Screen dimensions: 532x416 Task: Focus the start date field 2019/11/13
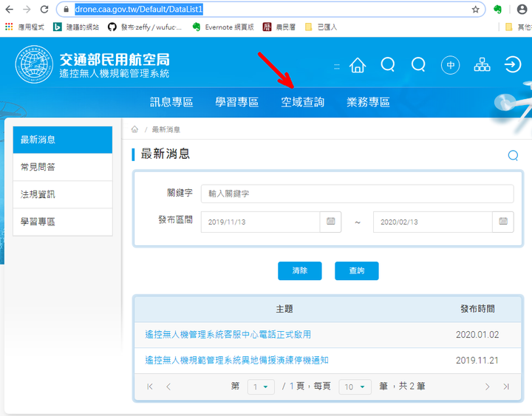(x=260, y=222)
